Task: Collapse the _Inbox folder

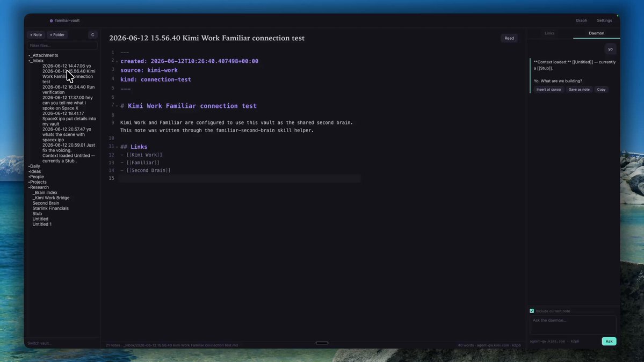Action: click(36, 61)
